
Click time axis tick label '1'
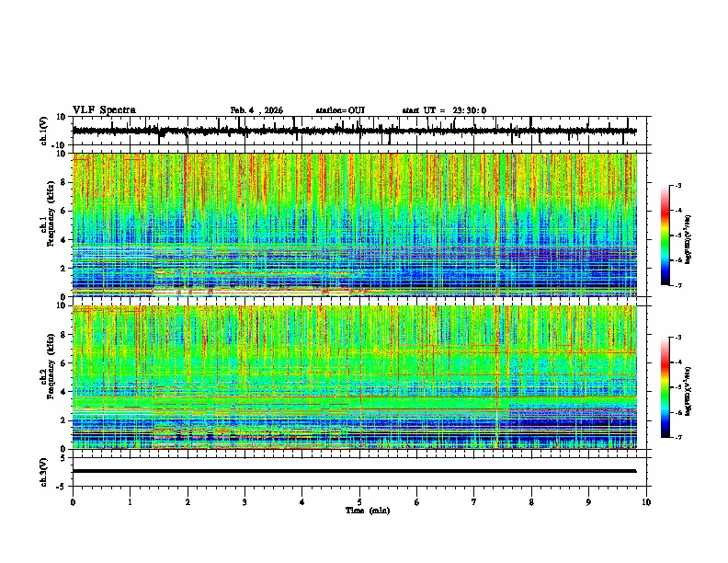130,502
